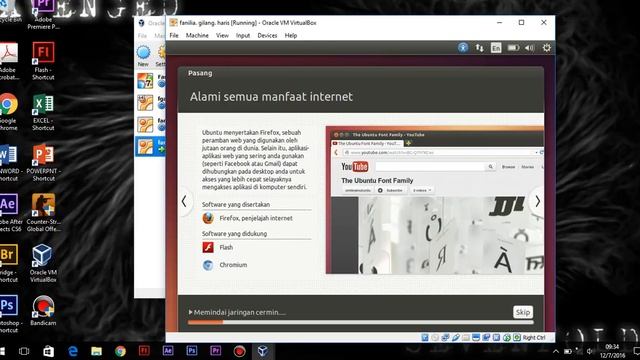
Task: Open the Premiere Pro taskbar icon
Action: click(216, 351)
